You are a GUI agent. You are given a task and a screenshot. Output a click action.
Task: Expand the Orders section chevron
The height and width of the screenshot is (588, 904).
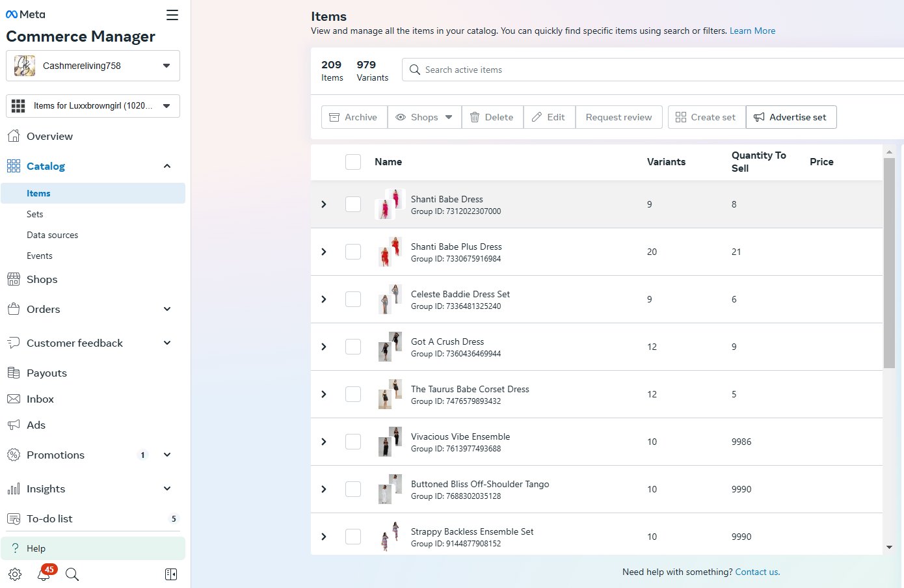click(x=167, y=309)
